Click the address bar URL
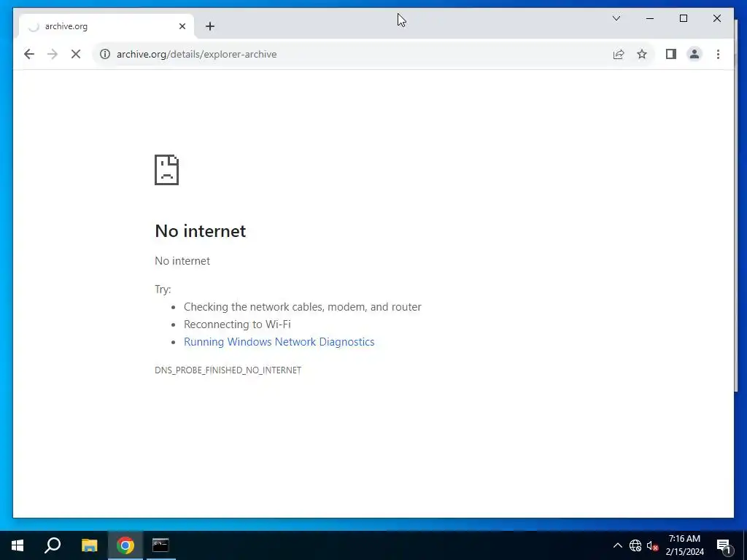This screenshot has height=560, width=747. click(x=196, y=54)
